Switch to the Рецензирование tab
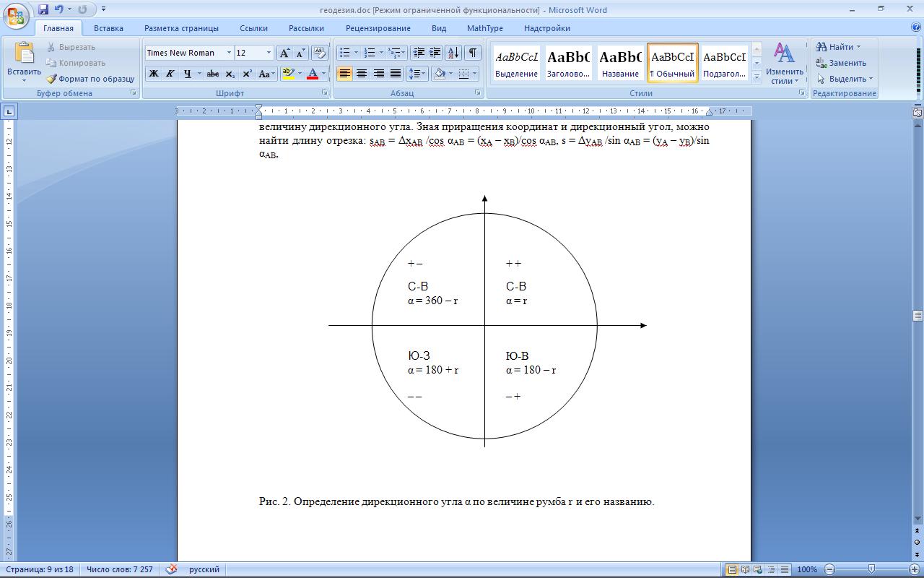 [x=378, y=28]
